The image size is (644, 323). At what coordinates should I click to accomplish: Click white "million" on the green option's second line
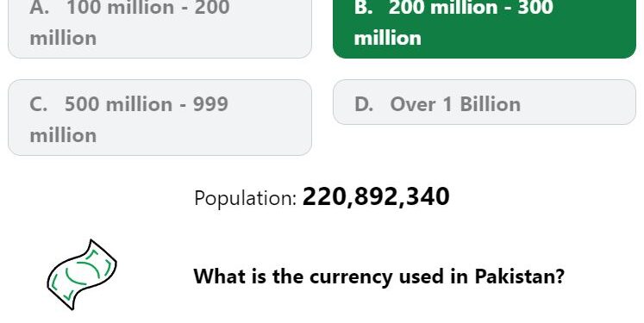387,38
